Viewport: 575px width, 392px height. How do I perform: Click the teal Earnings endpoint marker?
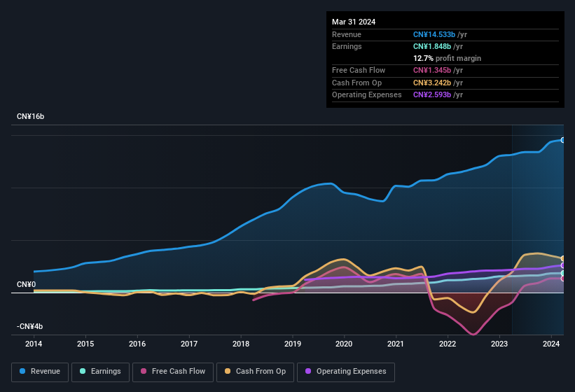[x=562, y=273]
